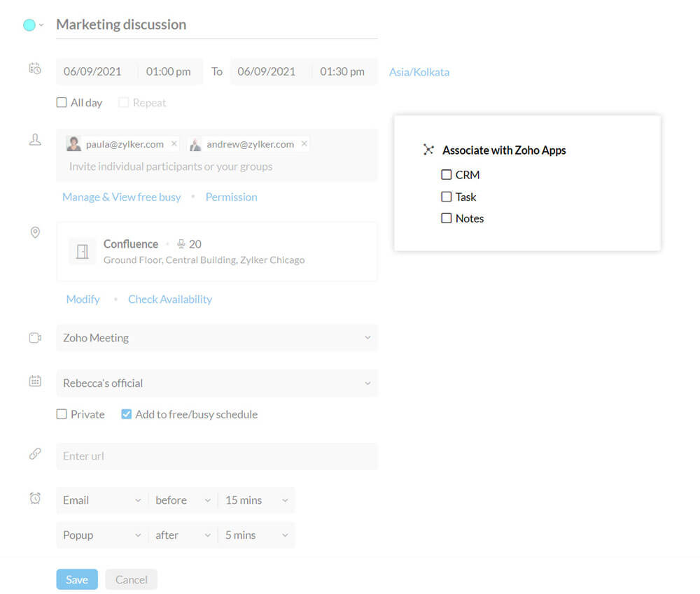This screenshot has width=700, height=594.
Task: Enable the All day checkbox
Action: 62,103
